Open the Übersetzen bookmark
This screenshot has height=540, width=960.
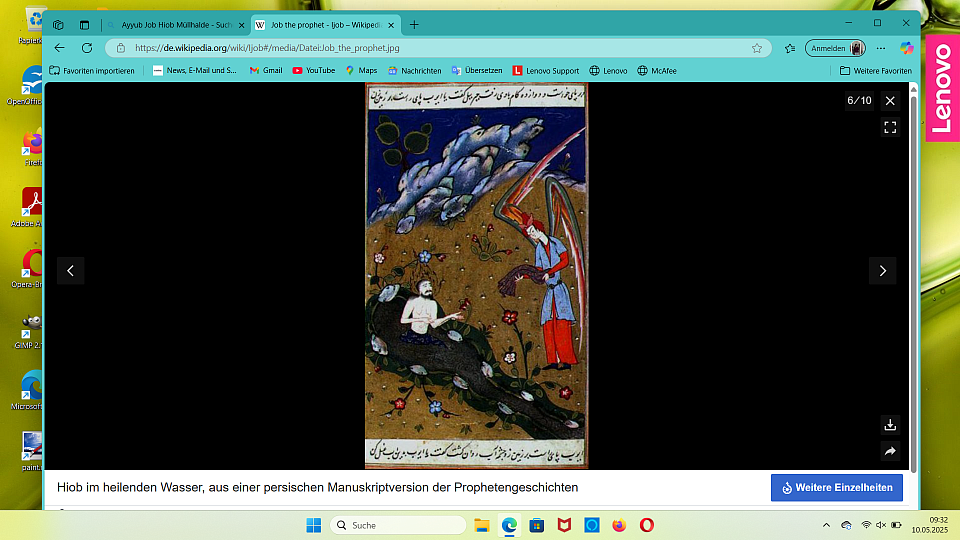(x=477, y=70)
